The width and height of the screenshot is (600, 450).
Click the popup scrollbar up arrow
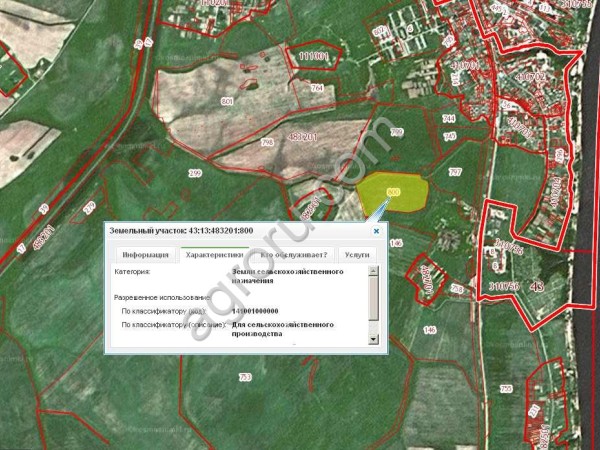[x=374, y=272]
